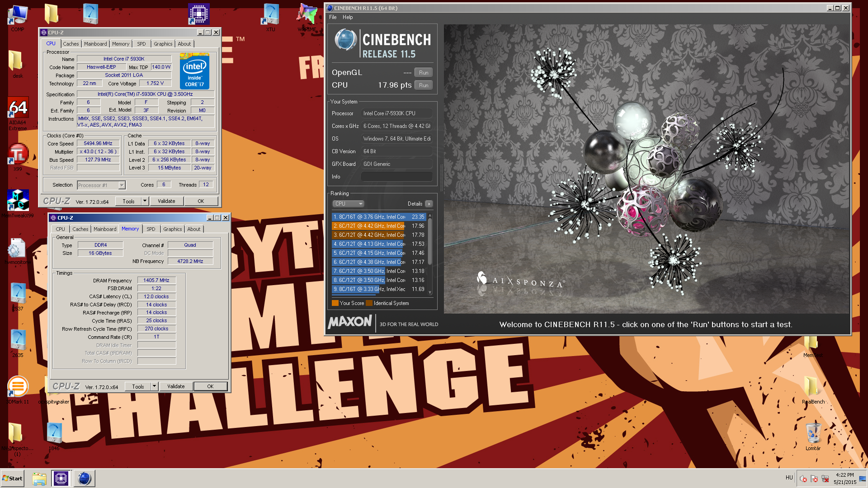Open the Processor #1 selection combo box
The image size is (868, 488).
click(101, 185)
